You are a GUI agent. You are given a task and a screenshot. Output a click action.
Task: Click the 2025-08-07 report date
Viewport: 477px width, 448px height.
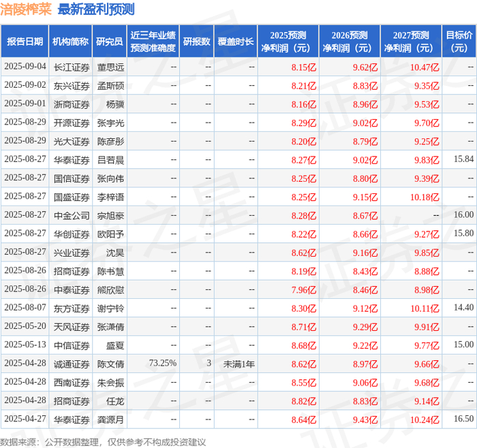25,308
